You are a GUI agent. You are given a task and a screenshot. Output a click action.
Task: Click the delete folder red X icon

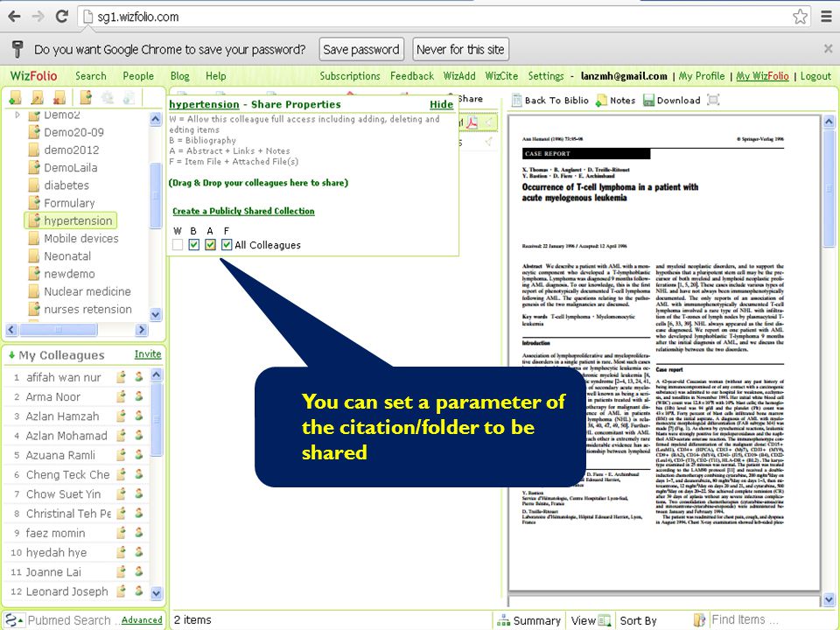[59, 98]
